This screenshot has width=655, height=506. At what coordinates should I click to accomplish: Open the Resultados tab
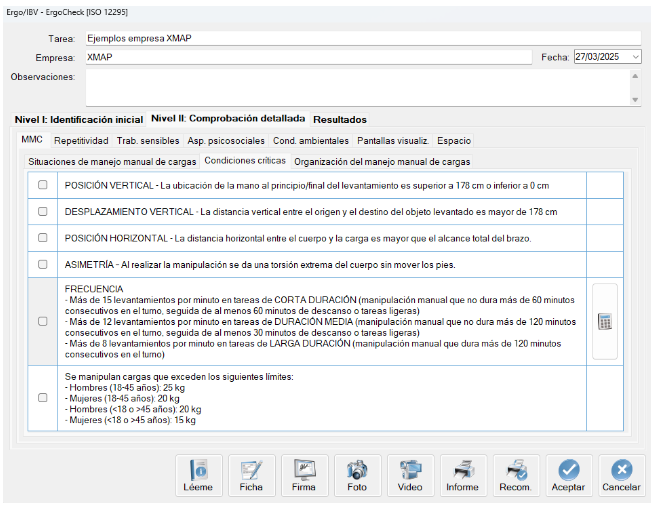pyautogui.click(x=340, y=120)
